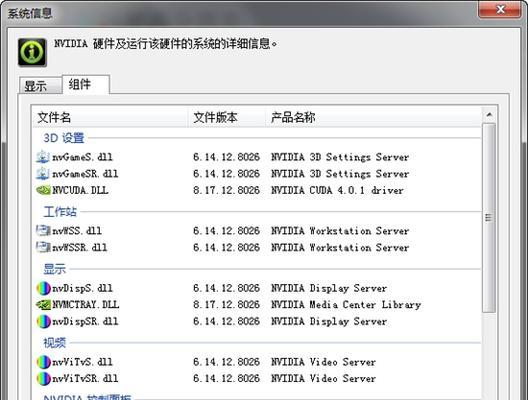Click the NVMCTRAY.DLL NVIDIA logo icon

coord(43,305)
